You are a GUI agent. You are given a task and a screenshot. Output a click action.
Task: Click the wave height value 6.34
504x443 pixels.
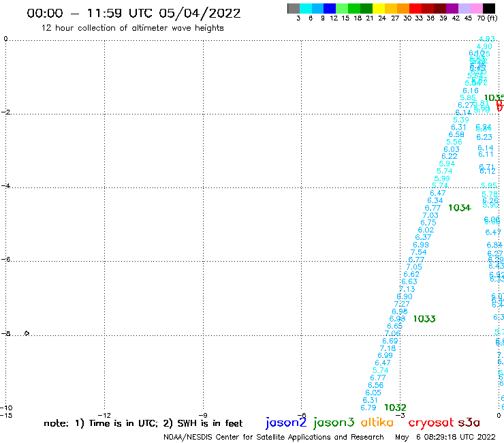(435, 200)
